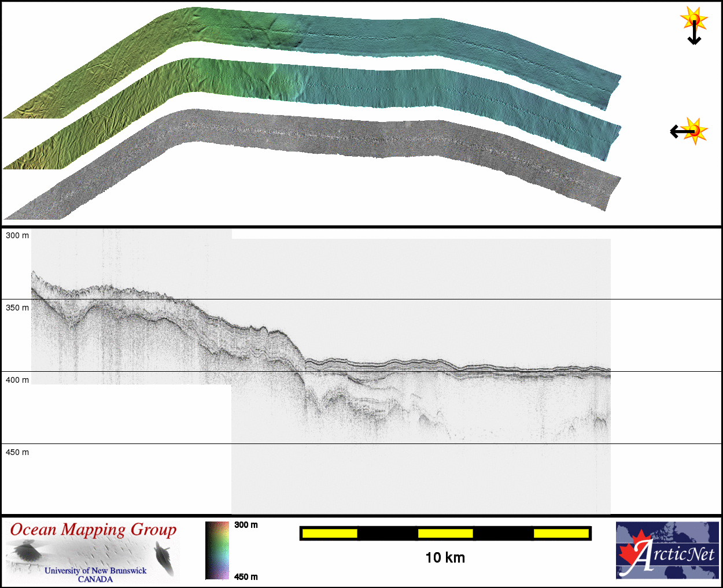Click the 300 m color legend label

[x=246, y=525]
